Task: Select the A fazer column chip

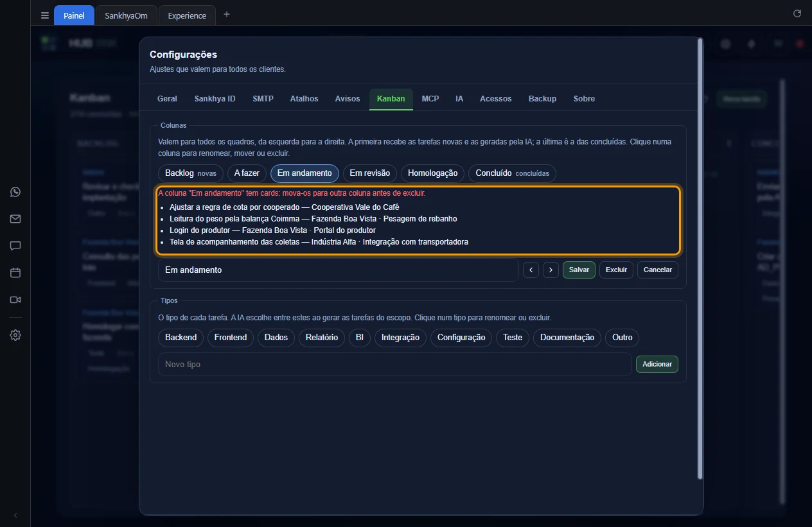Action: [x=247, y=173]
